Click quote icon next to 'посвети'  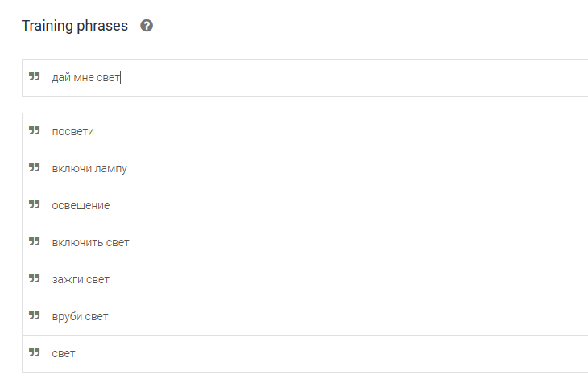(35, 130)
